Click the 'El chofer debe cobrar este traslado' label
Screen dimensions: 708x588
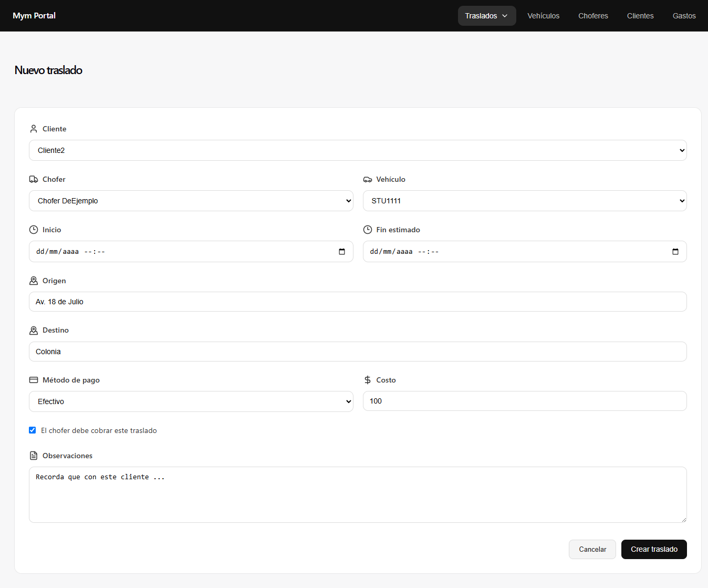[x=99, y=430]
